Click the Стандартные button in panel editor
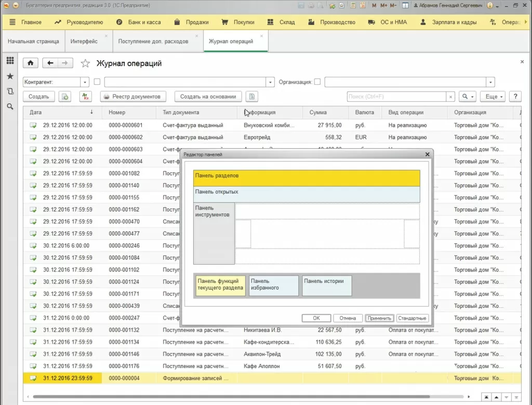This screenshot has height=405, width=532. (x=412, y=318)
